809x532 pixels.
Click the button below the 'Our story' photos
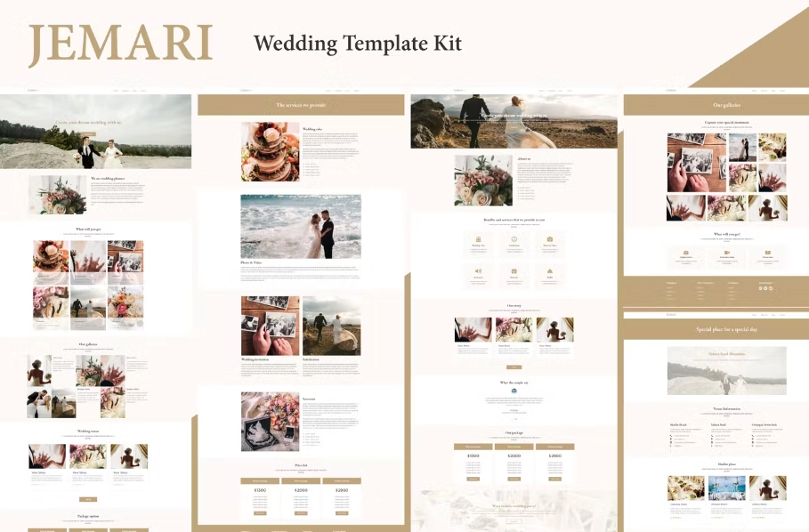(514, 367)
